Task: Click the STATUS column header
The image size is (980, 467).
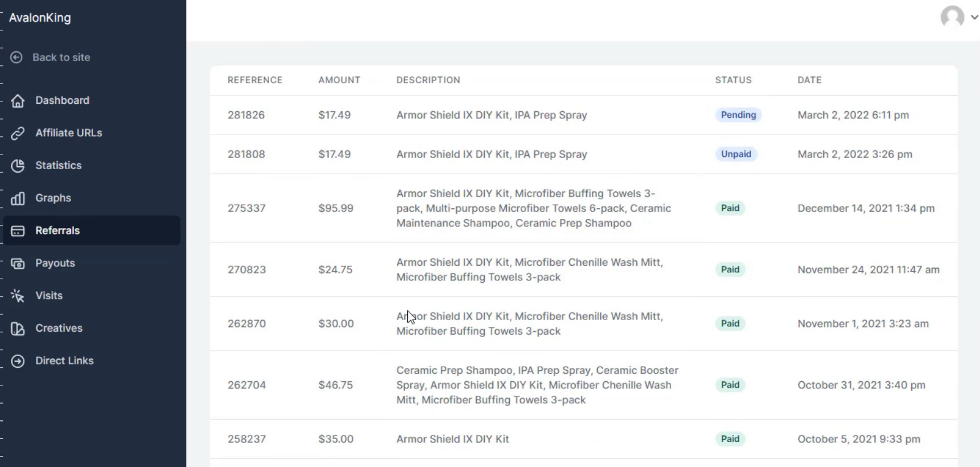Action: (x=734, y=80)
